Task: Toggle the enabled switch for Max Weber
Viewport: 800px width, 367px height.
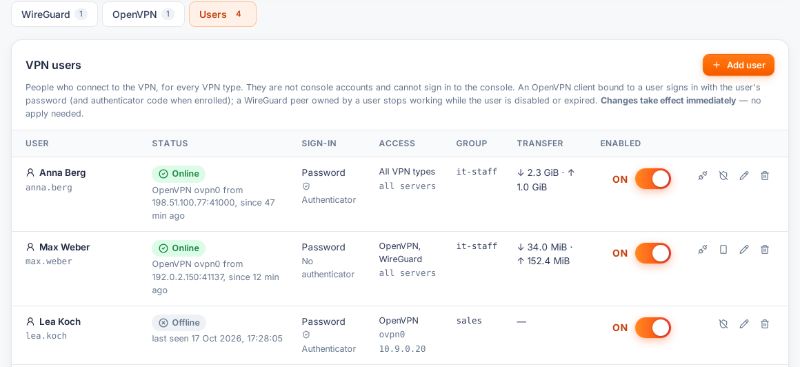Action: [x=653, y=253]
